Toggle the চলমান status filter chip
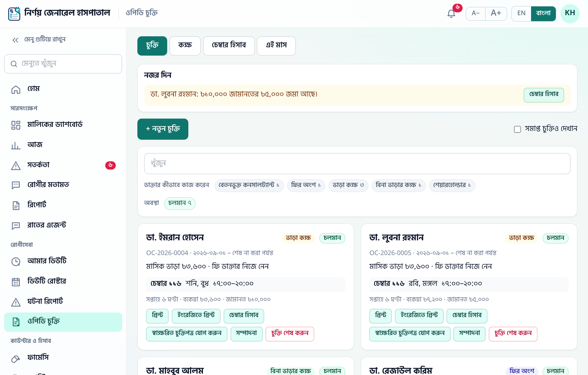 [x=179, y=203]
